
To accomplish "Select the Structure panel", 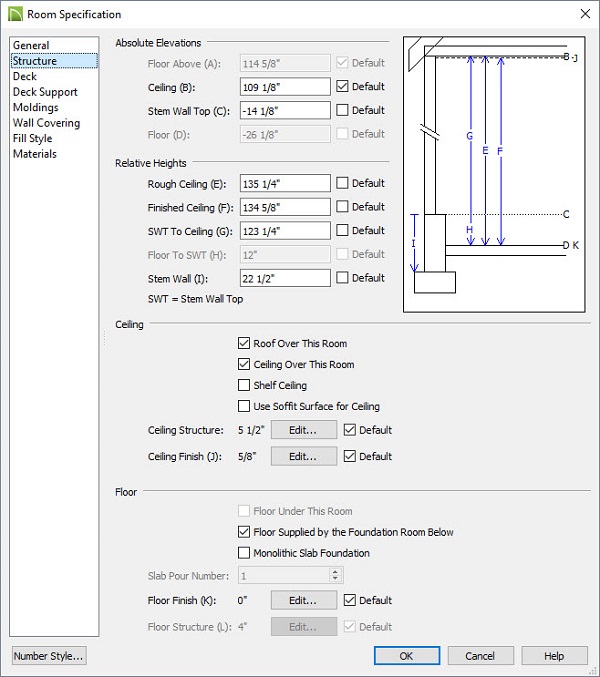I will coord(54,61).
